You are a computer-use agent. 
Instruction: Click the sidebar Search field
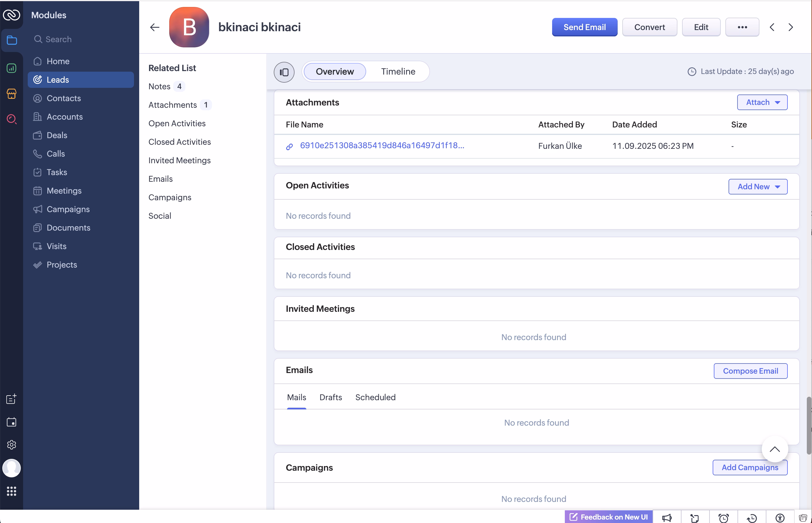pyautogui.click(x=81, y=39)
